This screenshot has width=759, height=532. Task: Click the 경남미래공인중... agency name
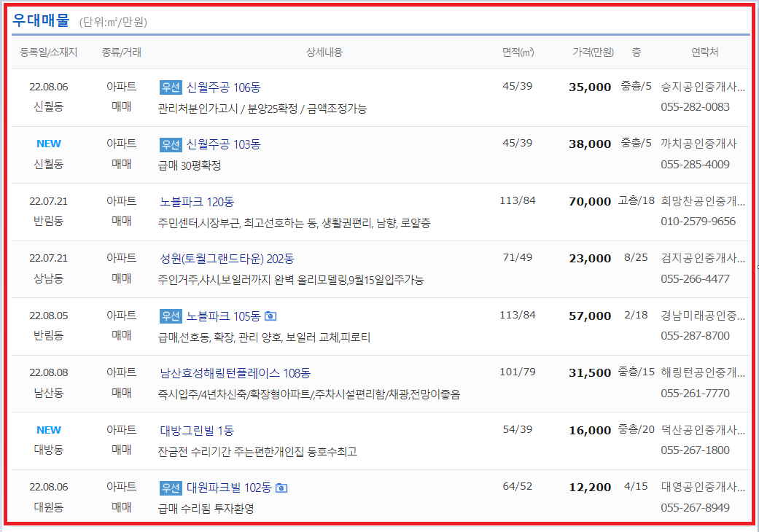coord(703,316)
